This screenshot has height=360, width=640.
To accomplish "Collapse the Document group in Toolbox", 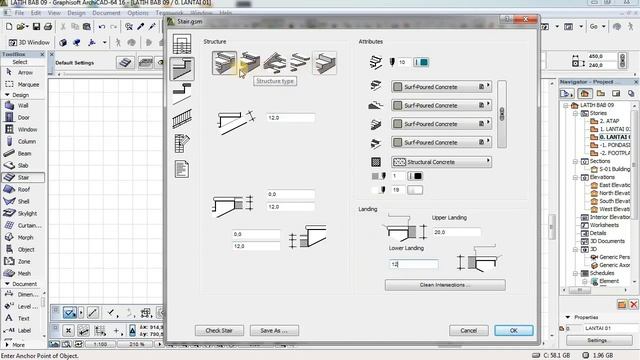I will coord(7,284).
